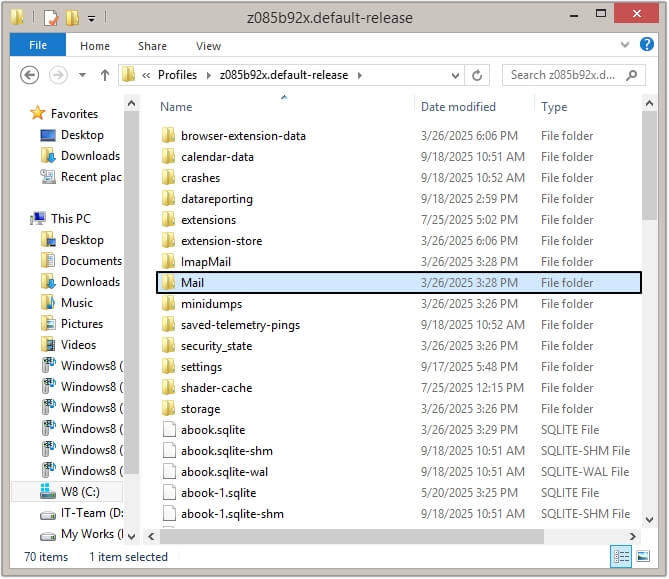The width and height of the screenshot is (669, 579).
Task: Click the W8 (C:) drive icon
Action: [47, 492]
